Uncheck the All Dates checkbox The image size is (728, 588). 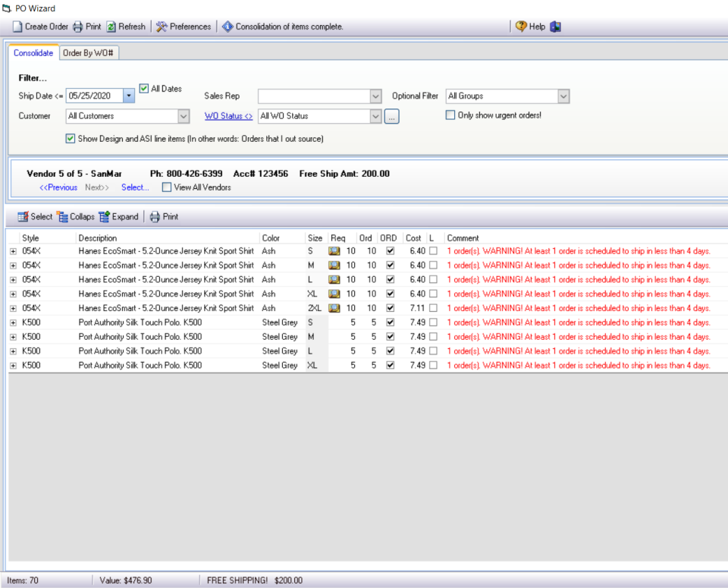point(143,88)
